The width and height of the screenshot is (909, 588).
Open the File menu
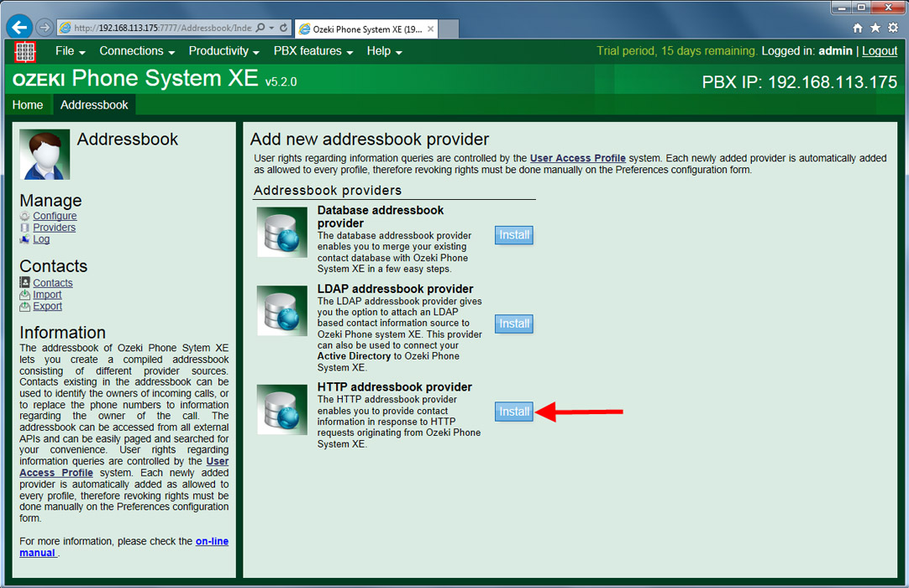(x=70, y=51)
